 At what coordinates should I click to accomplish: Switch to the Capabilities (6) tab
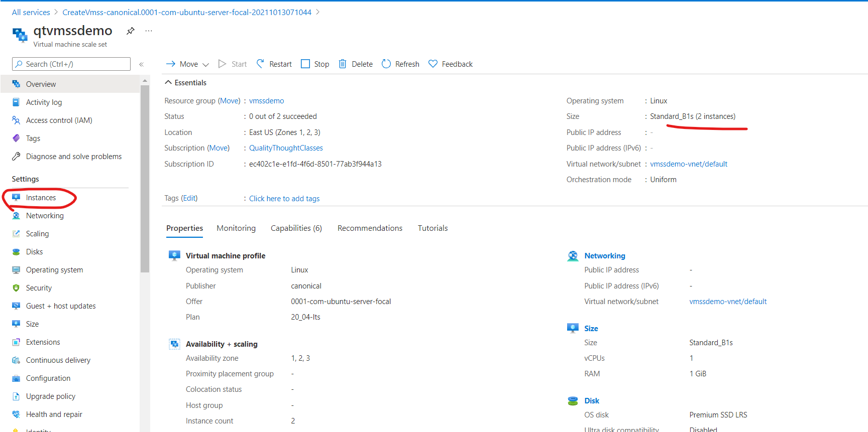coord(296,228)
